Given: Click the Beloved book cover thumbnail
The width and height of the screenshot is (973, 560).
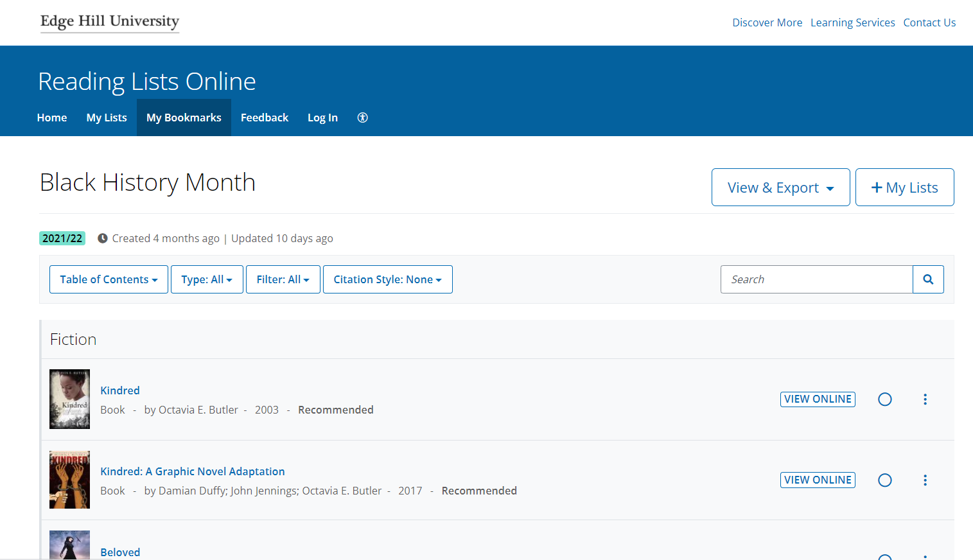Looking at the screenshot, I should (69, 545).
